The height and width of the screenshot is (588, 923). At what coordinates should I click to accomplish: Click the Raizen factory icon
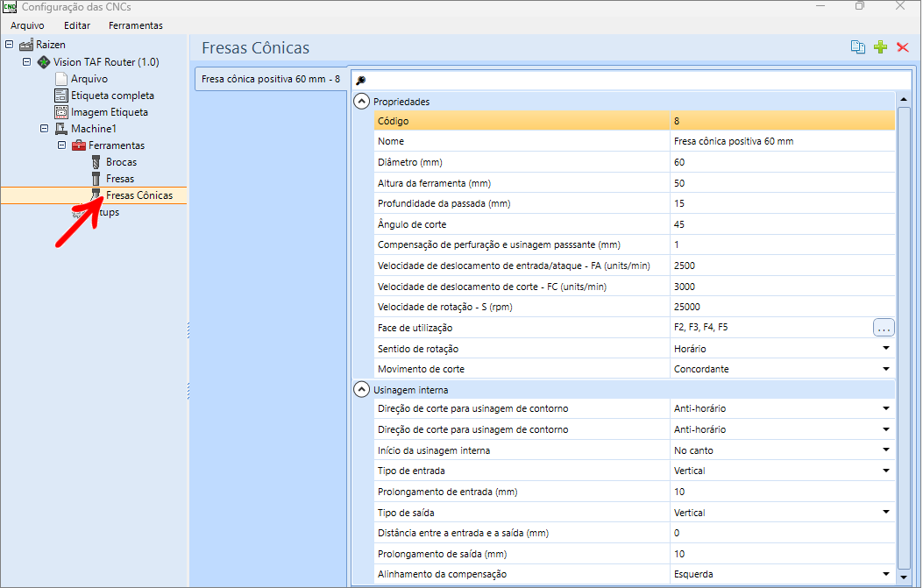tap(26, 45)
